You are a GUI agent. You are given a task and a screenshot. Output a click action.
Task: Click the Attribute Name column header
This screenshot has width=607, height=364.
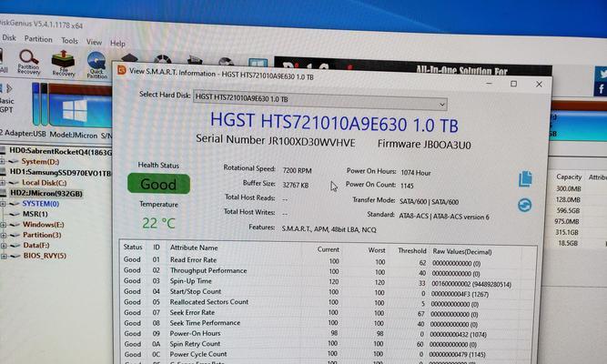click(x=194, y=248)
